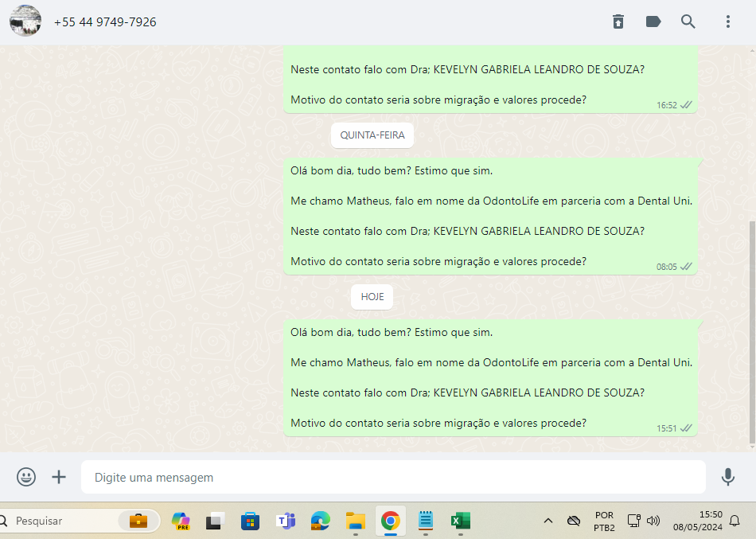Click the microphone voice message icon
The image size is (756, 539).
pos(727,477)
